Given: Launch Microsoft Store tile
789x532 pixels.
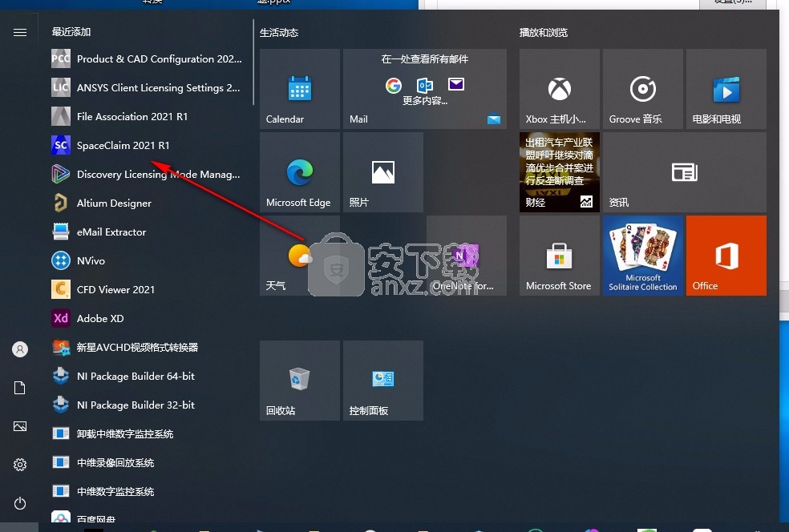Looking at the screenshot, I should [x=560, y=256].
